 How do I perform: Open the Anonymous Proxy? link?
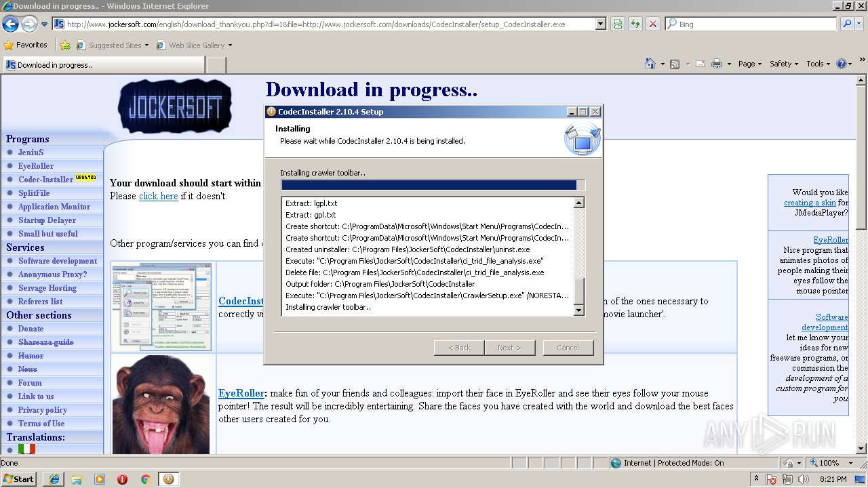coord(53,274)
